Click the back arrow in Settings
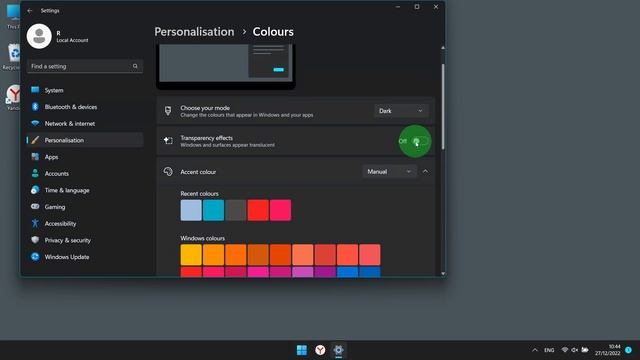The height and width of the screenshot is (360, 640). (x=29, y=11)
